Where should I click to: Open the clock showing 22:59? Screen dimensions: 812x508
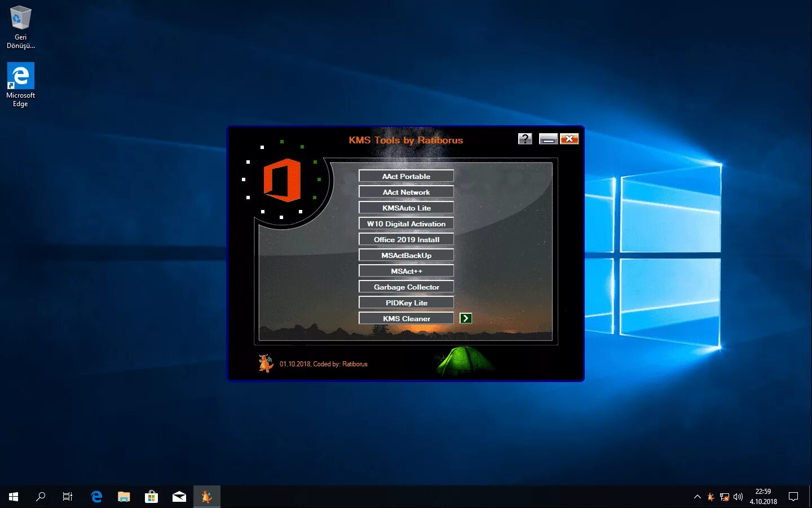(x=763, y=497)
